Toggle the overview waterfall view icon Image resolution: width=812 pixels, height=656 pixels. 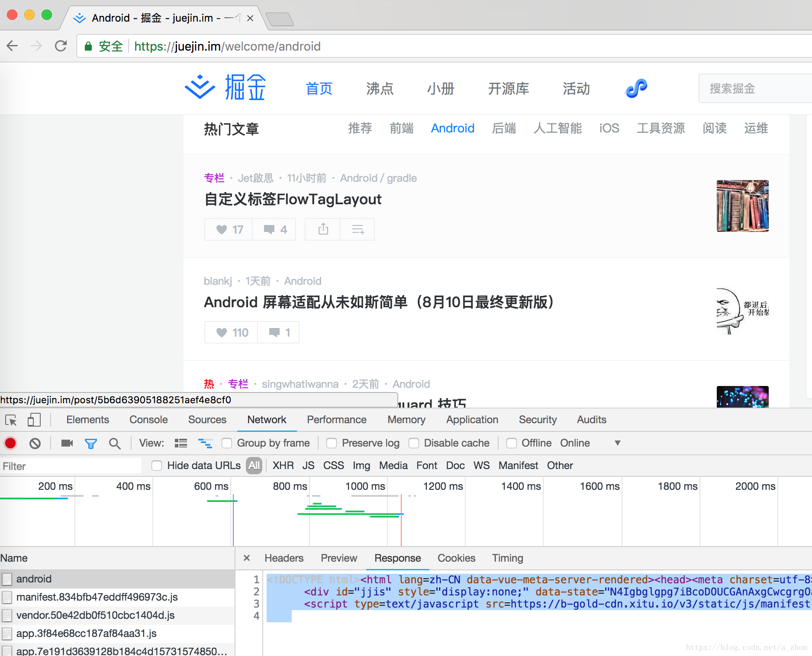205,443
